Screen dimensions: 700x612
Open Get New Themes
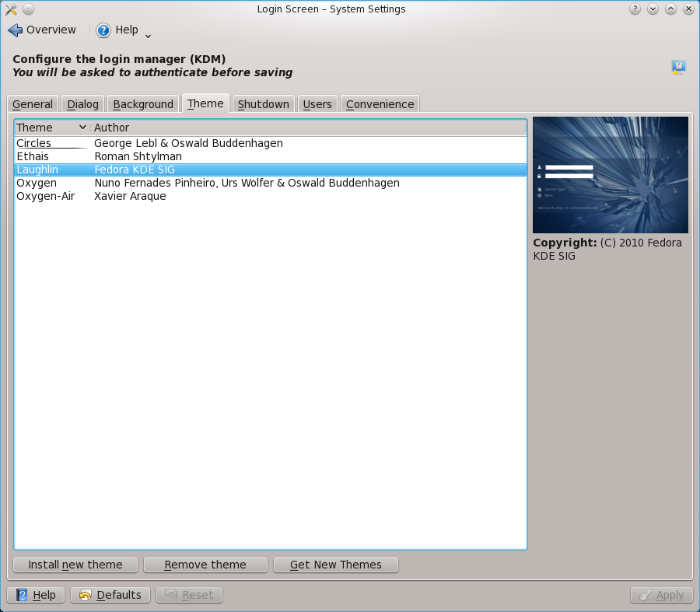click(336, 565)
